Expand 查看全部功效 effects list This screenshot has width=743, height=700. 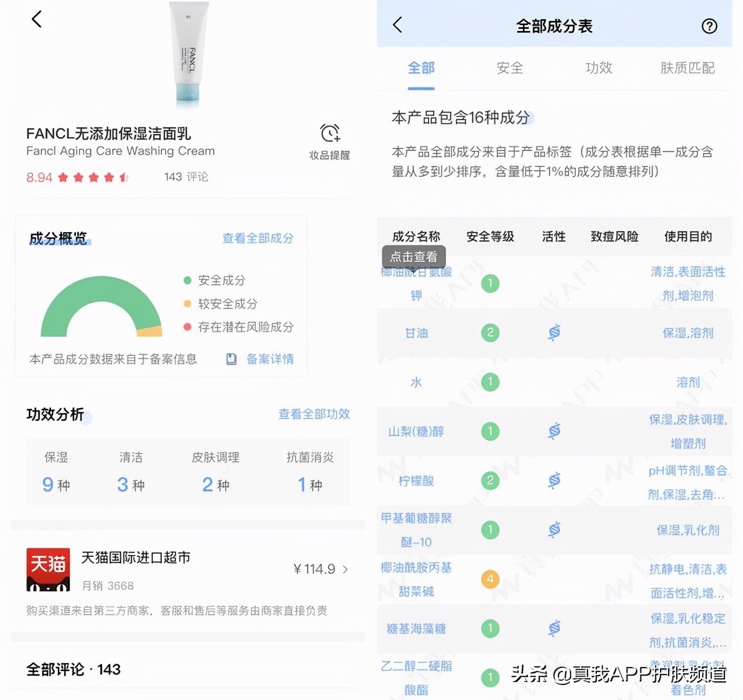[313, 413]
